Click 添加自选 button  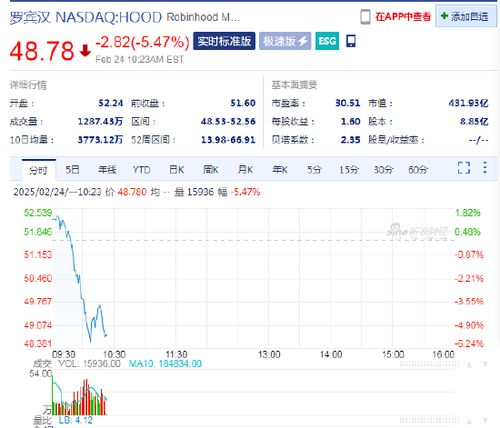pyautogui.click(x=466, y=16)
